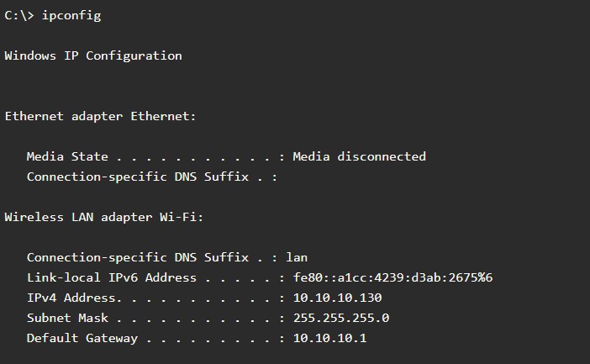Click the %6 zone suffix of IPv6 address
This screenshot has height=364, width=590.
coord(484,277)
